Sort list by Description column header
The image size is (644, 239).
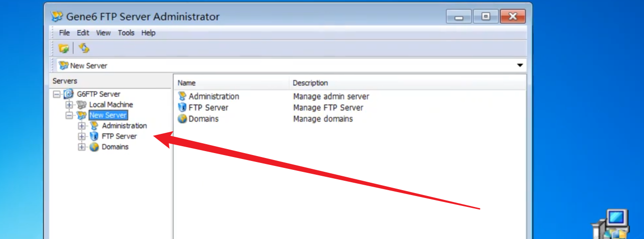tap(310, 83)
